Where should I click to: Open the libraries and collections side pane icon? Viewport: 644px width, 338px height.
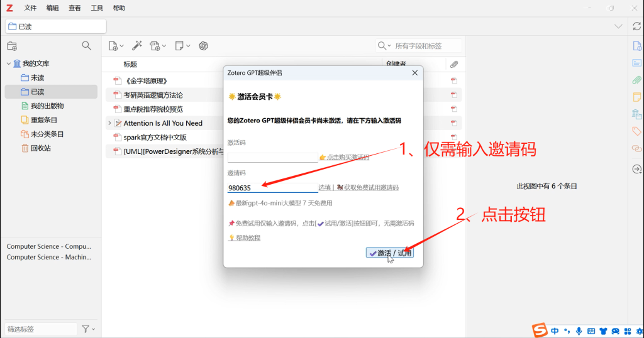point(636,114)
